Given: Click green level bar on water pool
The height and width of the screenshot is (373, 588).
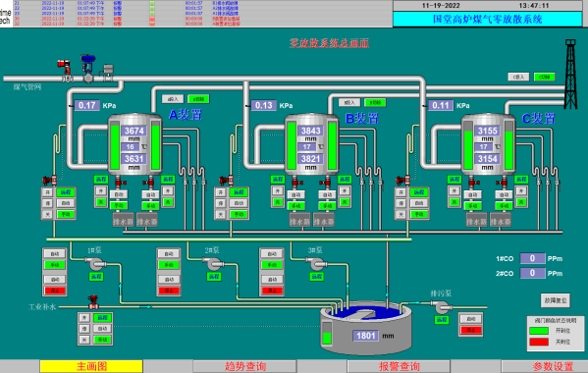Looking at the screenshot, I should pyautogui.click(x=327, y=334).
